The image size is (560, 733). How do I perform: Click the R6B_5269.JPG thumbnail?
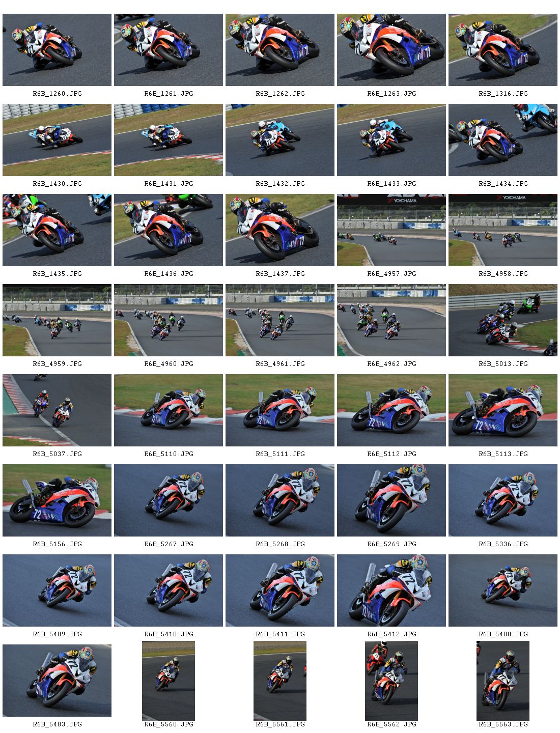point(391,500)
